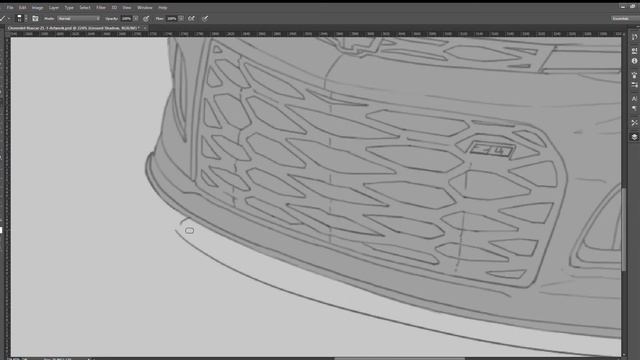Open the Help menu
The image size is (640, 360).
[x=162, y=7]
